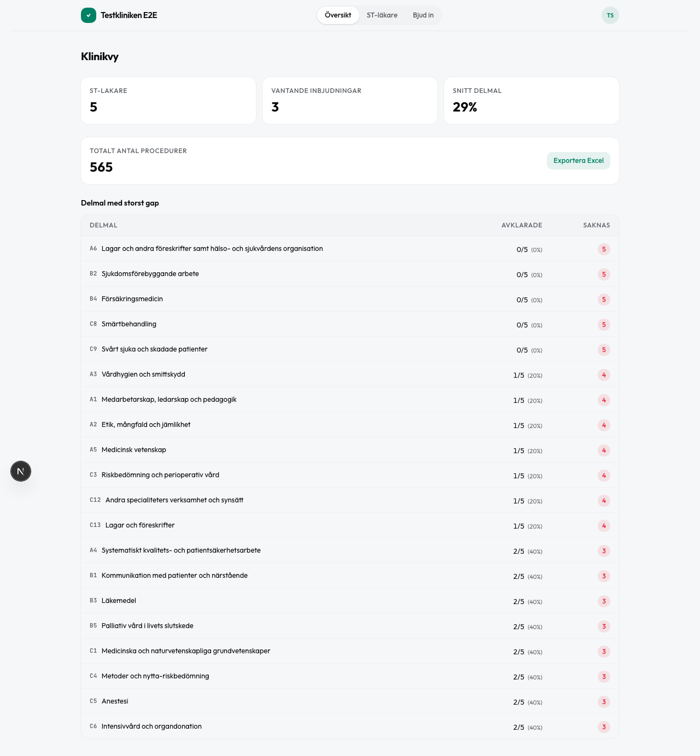Click the Sjukdomsförebyggande arbete row name
This screenshot has height=756, width=700.
pyautogui.click(x=150, y=274)
